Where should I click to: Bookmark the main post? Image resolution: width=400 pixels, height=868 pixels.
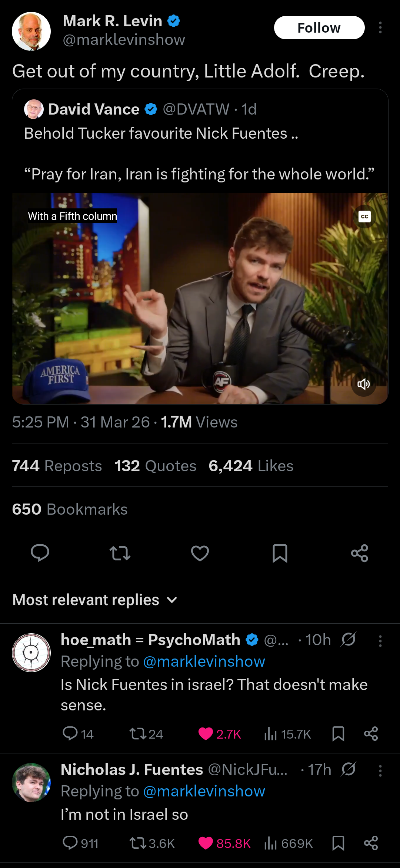[x=280, y=553]
